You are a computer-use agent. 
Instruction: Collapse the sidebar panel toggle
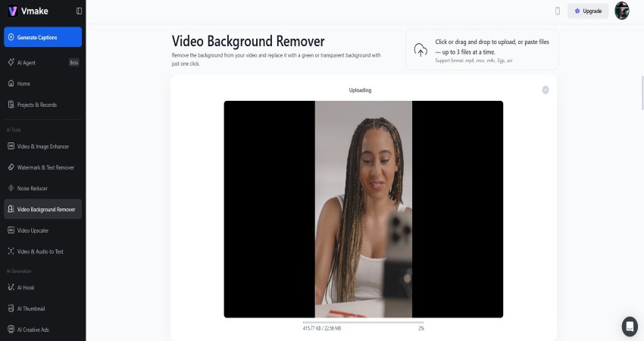pyautogui.click(x=80, y=11)
